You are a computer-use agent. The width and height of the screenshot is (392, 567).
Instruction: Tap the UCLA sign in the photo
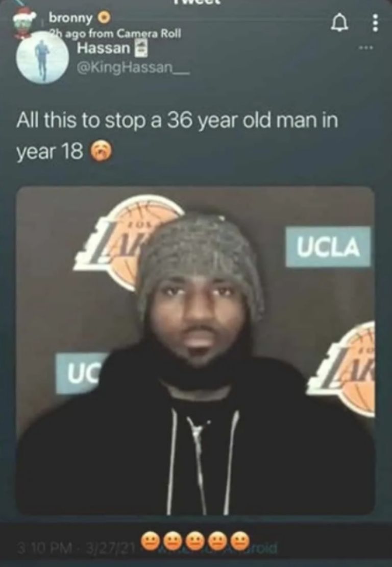[x=328, y=247]
